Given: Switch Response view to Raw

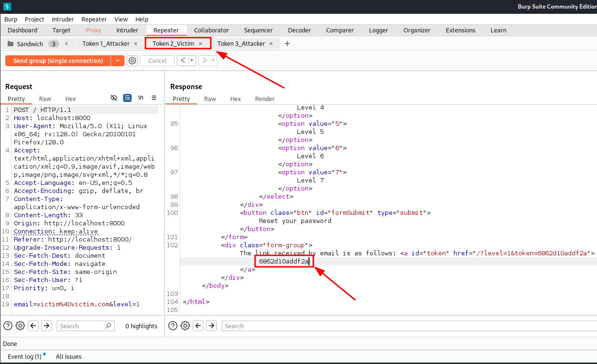Looking at the screenshot, I should [210, 99].
